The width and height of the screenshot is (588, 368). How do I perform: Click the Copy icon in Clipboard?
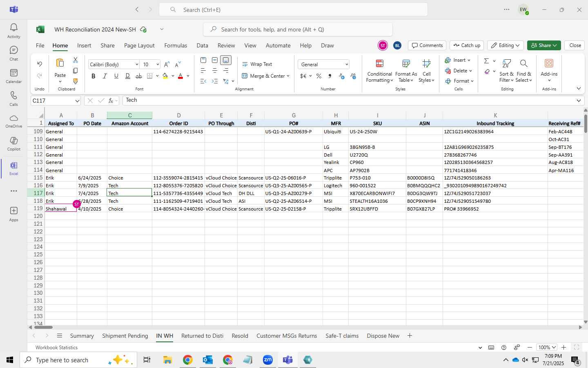click(x=76, y=71)
